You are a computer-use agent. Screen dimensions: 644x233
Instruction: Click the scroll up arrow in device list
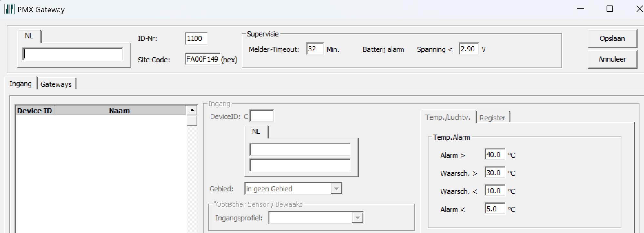pos(192,110)
